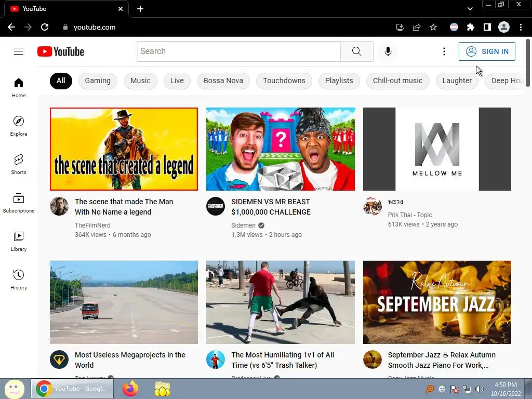532x399 pixels.
Task: Select the All filter chip
Action: click(61, 81)
